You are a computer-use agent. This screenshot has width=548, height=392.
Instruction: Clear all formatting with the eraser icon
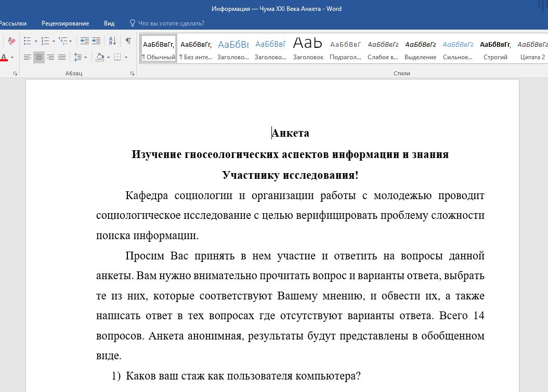pos(12,41)
